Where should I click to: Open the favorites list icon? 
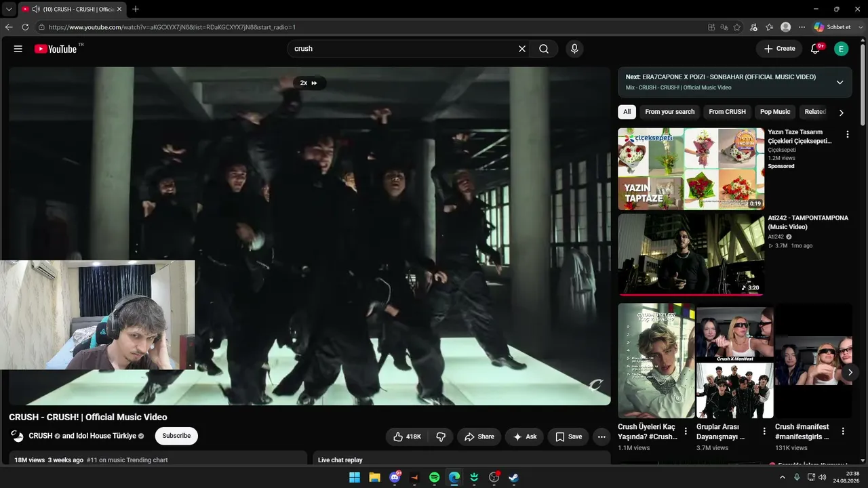pos(770,27)
